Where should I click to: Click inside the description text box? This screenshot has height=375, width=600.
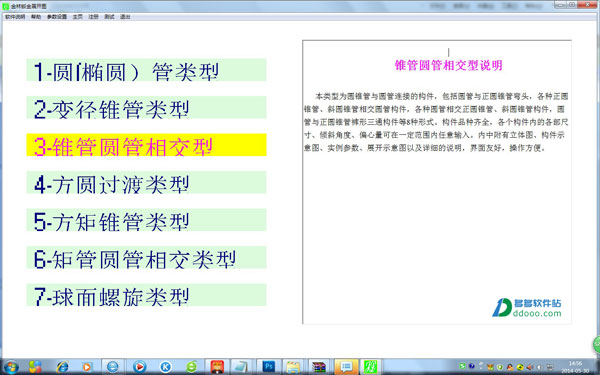[x=437, y=182]
